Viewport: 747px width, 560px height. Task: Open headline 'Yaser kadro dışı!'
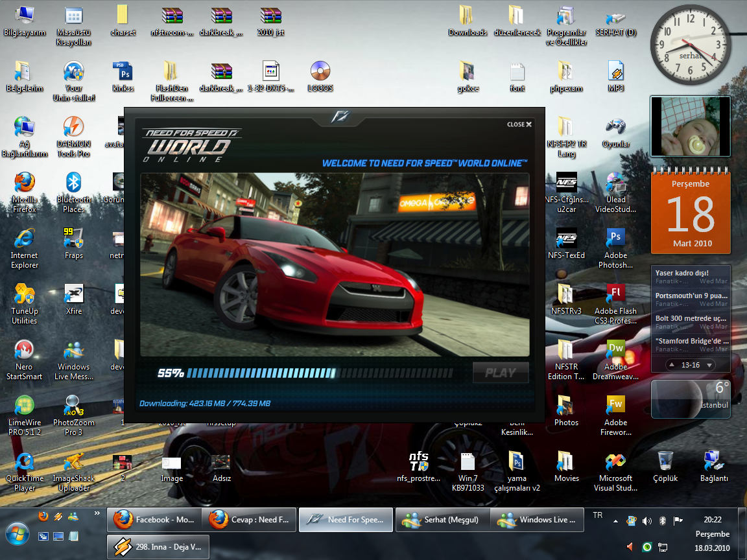[x=691, y=277]
